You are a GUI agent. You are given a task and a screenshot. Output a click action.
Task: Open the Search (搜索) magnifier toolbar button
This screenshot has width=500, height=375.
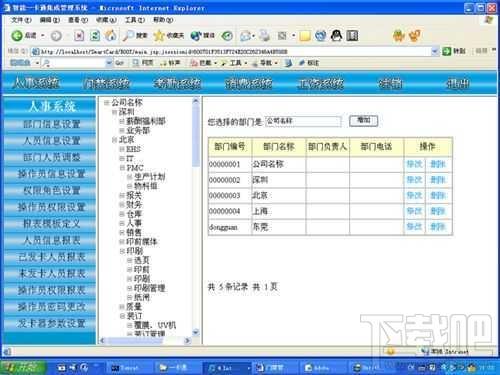click(135, 35)
